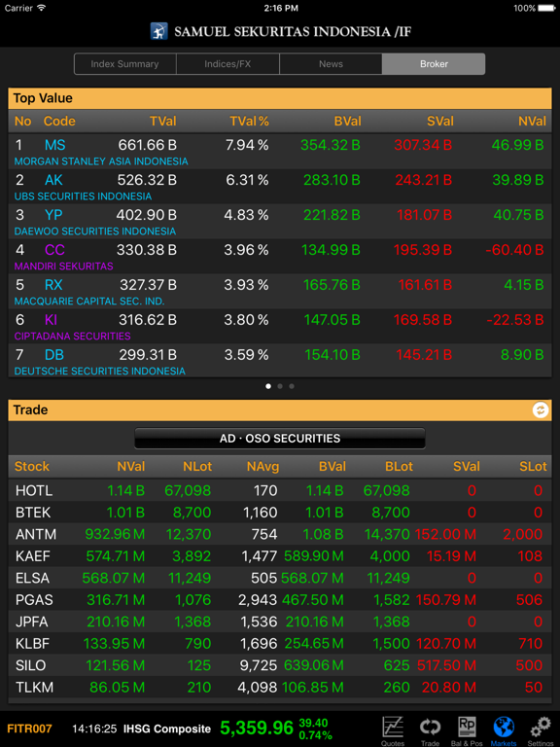The width and height of the screenshot is (560, 747).
Task: Select the Broker tab
Action: click(434, 64)
